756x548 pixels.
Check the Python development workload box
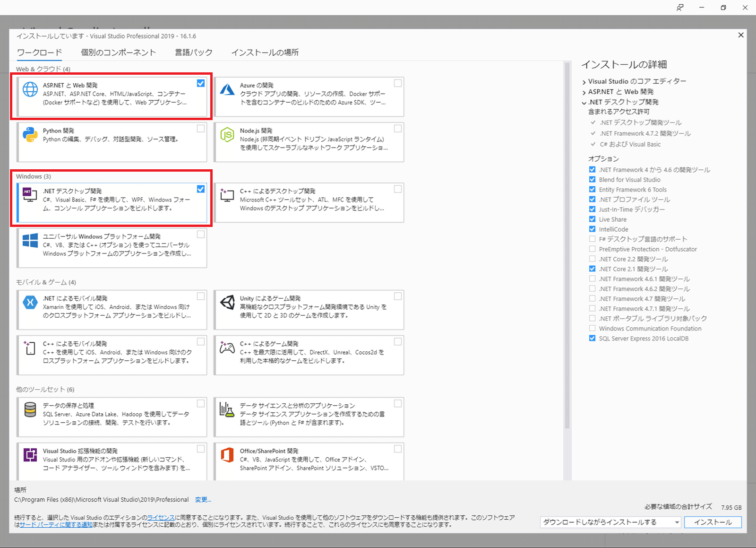pyautogui.click(x=201, y=129)
